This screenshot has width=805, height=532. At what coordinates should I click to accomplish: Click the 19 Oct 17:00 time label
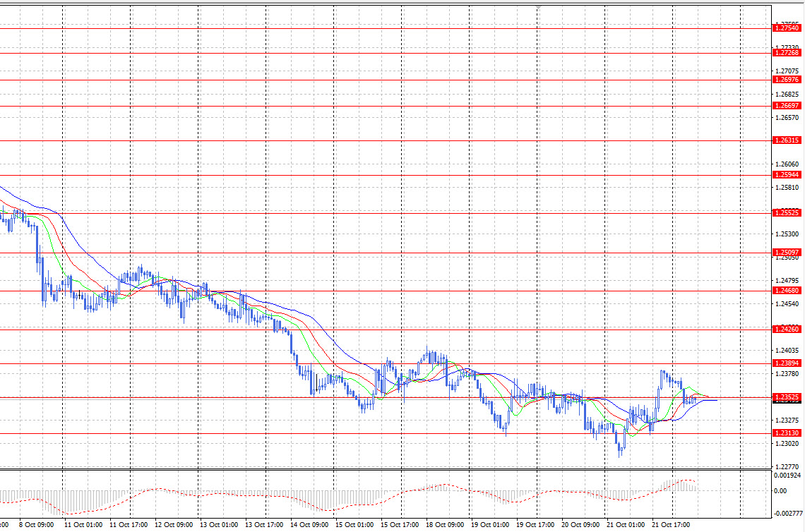pyautogui.click(x=535, y=525)
